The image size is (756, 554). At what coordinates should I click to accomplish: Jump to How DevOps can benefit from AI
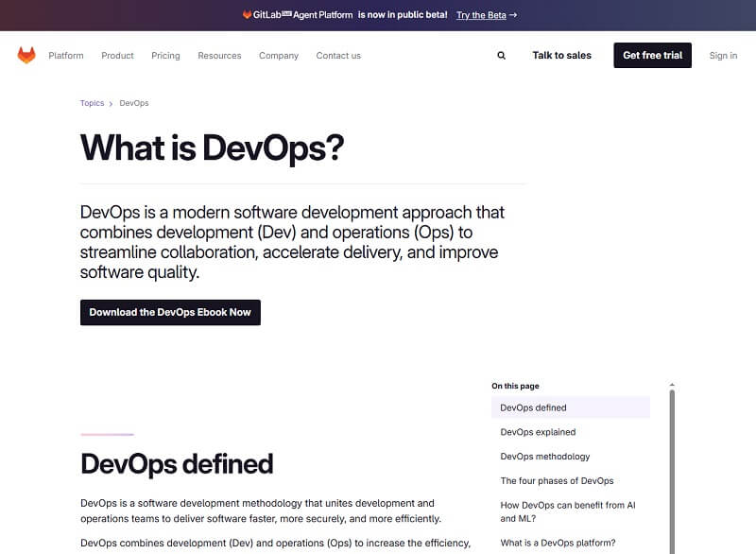click(568, 511)
